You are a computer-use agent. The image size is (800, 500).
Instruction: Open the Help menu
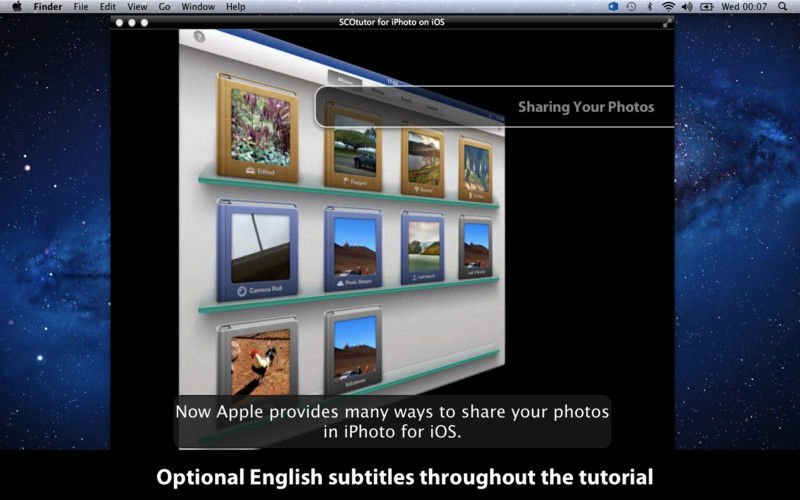tap(236, 7)
